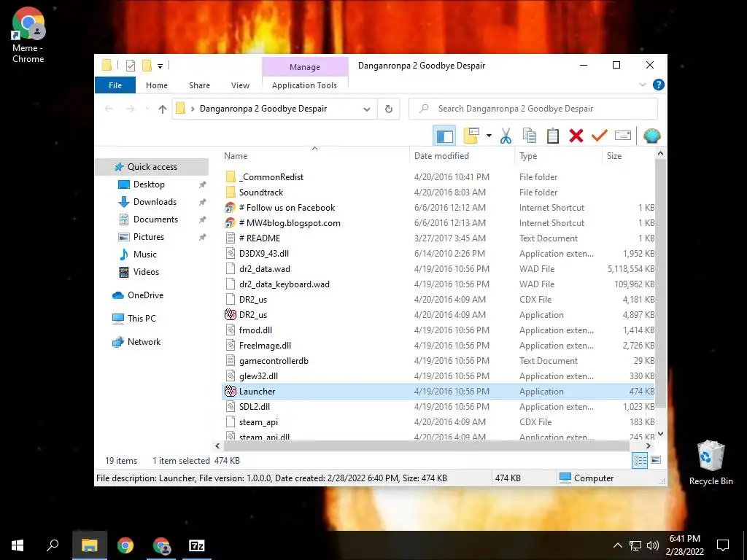Select the '# README' text document
The image size is (747, 560).
tap(438, 238)
